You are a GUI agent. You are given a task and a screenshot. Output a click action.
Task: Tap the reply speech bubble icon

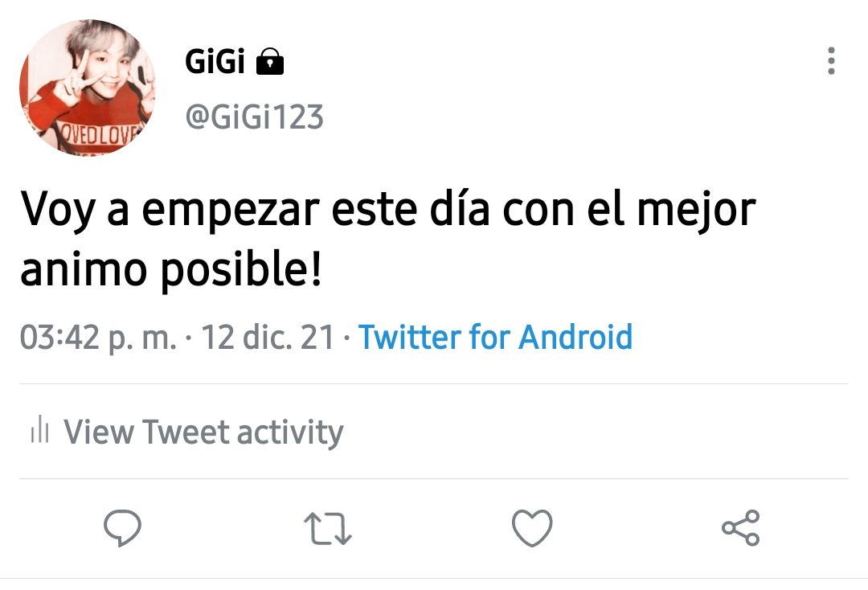pyautogui.click(x=122, y=528)
